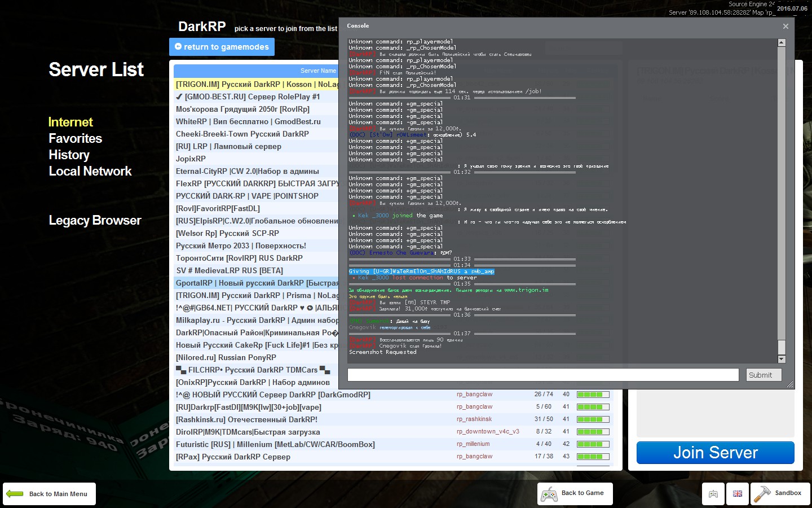
Task: Submit the console command
Action: [764, 375]
